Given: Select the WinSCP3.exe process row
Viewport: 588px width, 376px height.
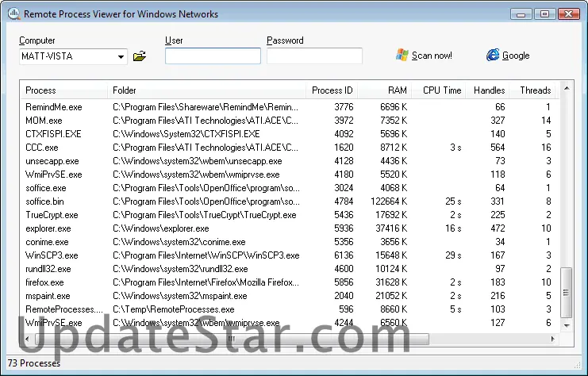Looking at the screenshot, I should pos(290,255).
